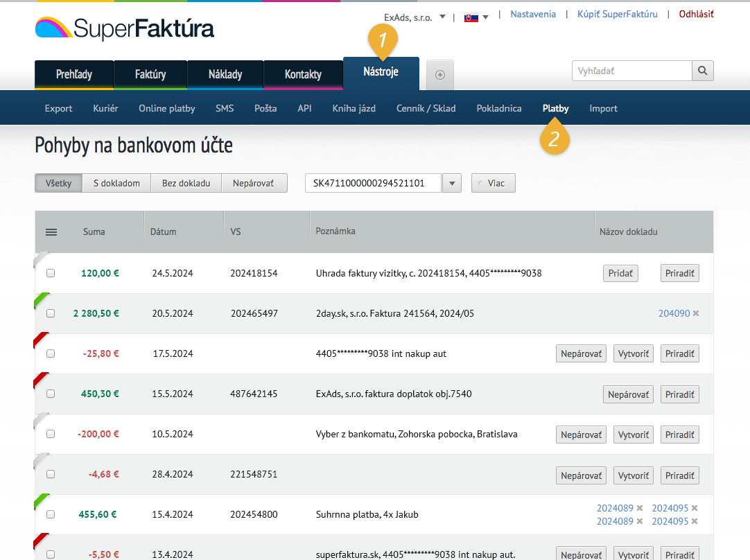Open Nastavenia link
This screenshot has width=750, height=560.
point(533,14)
